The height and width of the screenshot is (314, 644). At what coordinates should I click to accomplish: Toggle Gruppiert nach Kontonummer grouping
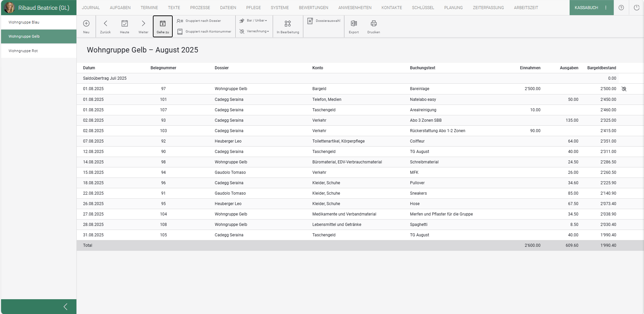click(204, 32)
